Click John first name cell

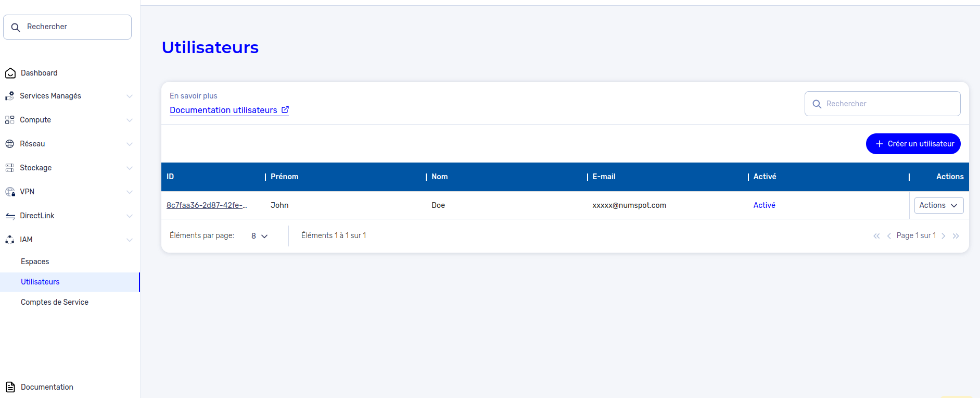click(279, 205)
